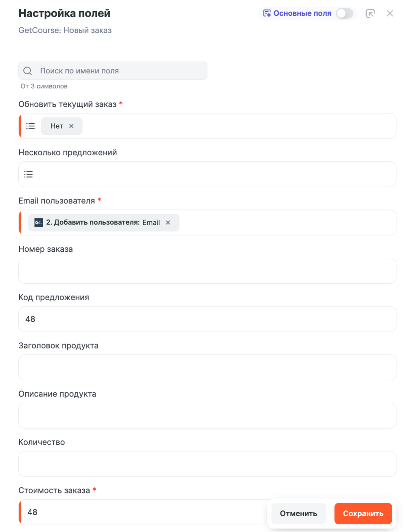411x532 pixels.
Task: Toggle the Основные поля switch
Action: tap(344, 14)
